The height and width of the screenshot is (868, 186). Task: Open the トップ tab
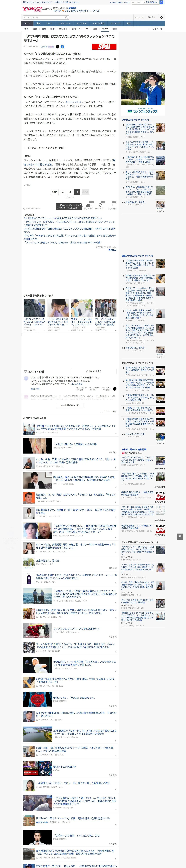tap(27, 24)
